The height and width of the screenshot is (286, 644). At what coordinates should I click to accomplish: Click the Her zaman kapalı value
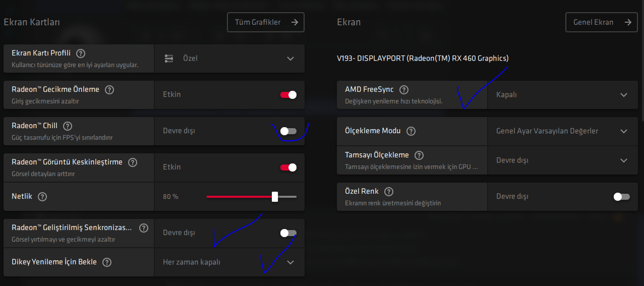click(192, 262)
